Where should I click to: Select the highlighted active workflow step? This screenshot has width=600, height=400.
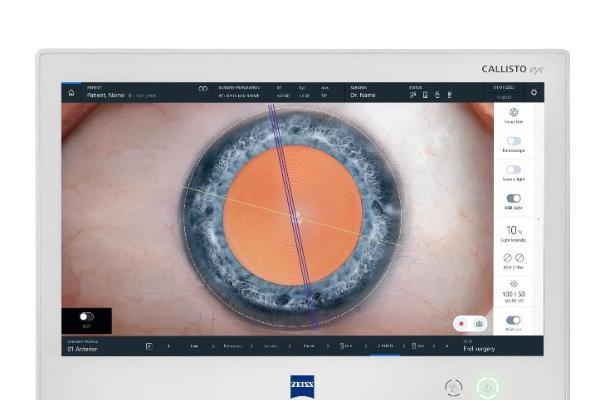[385, 346]
